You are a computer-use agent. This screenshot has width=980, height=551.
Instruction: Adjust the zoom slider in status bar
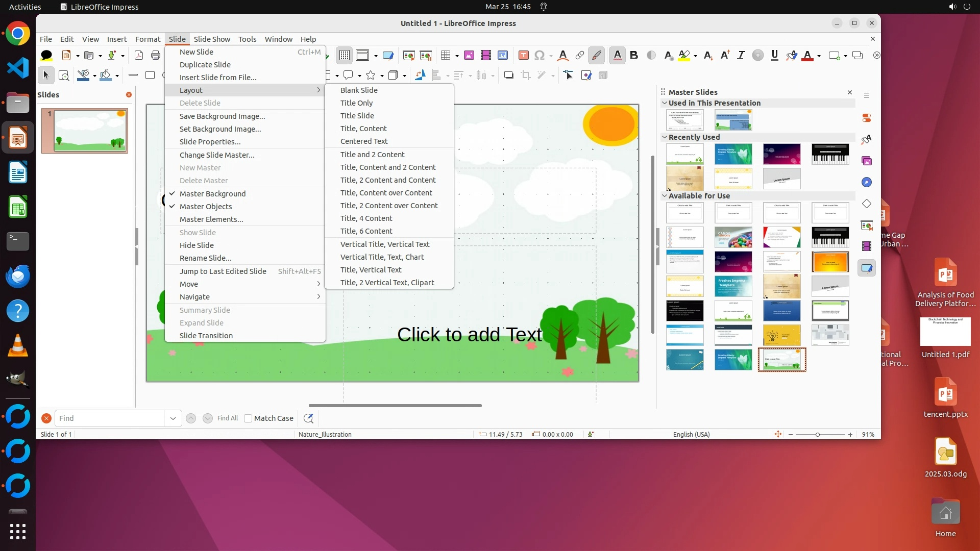coord(818,435)
